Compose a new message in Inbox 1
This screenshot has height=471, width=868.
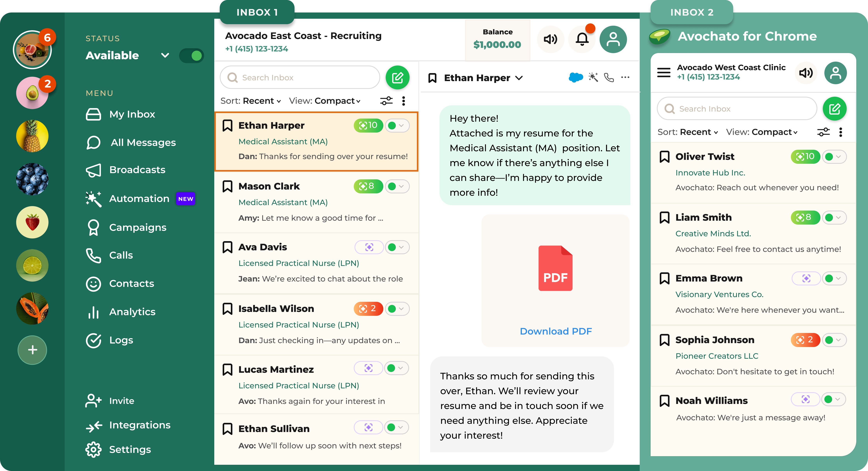coord(397,78)
